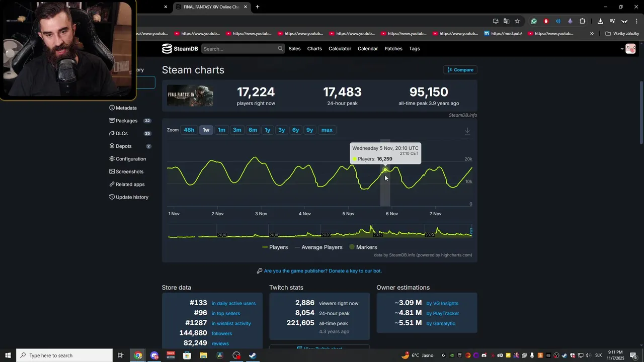644x362 pixels.
Task: Open the weather widget showing 6°C Jasno
Action: pyautogui.click(x=417, y=355)
